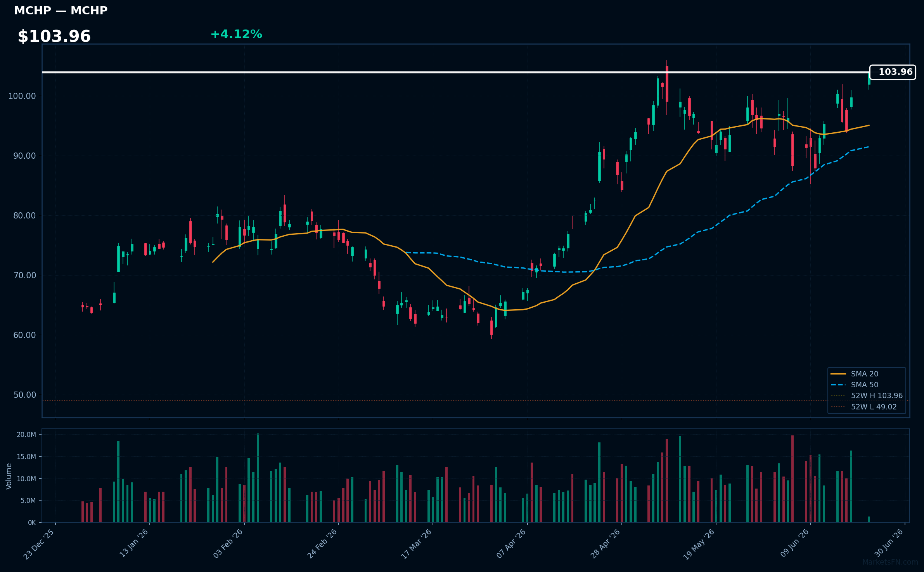Click the +4.12% change percentage
The width and height of the screenshot is (924, 572).
pos(236,35)
